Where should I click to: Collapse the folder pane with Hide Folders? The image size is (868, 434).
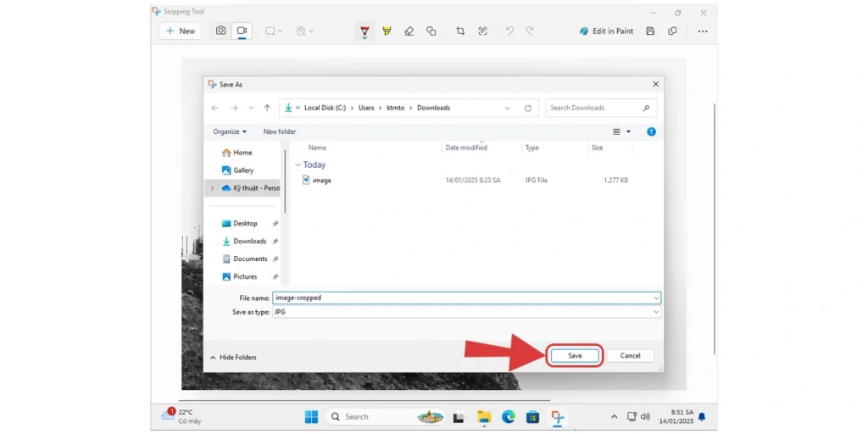[233, 358]
